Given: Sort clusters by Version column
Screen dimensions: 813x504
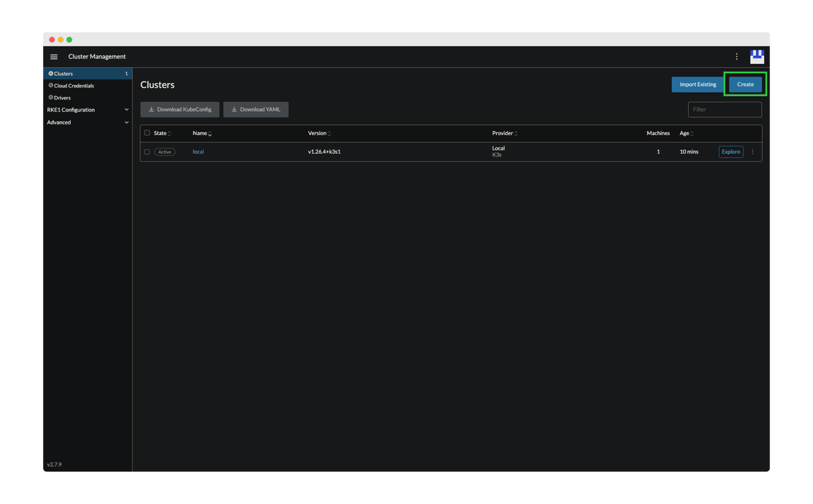Looking at the screenshot, I should pos(319,133).
